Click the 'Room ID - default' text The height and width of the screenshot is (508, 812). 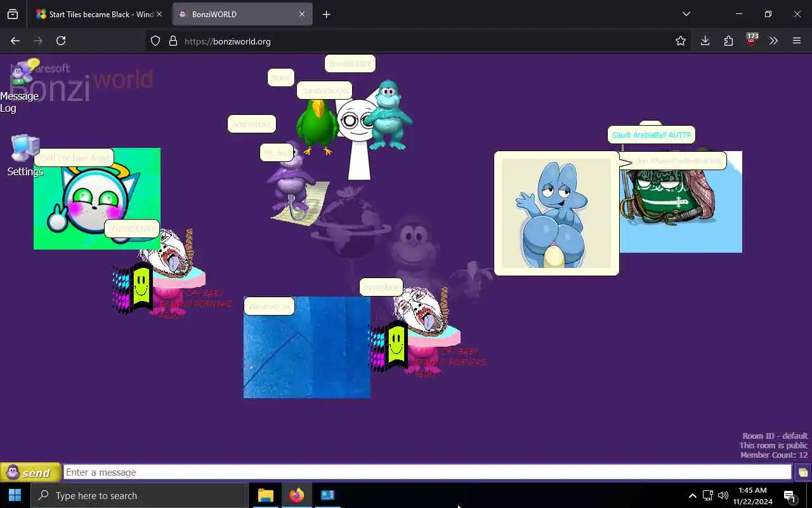[x=775, y=436]
